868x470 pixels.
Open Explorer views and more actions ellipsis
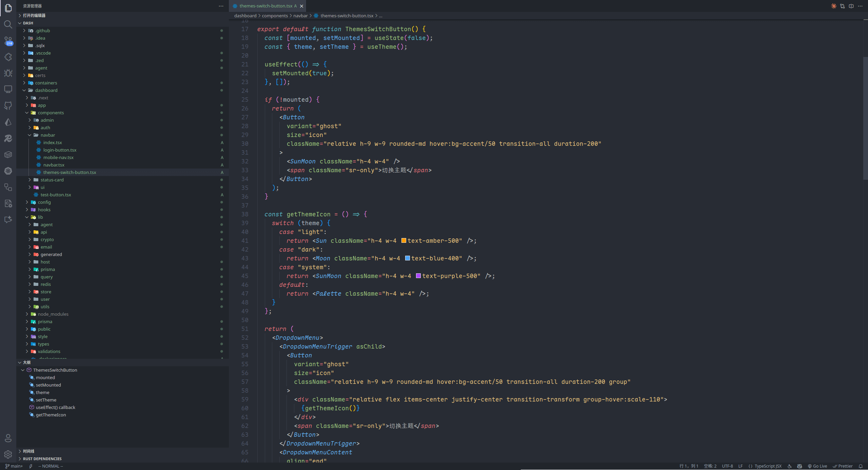(221, 6)
